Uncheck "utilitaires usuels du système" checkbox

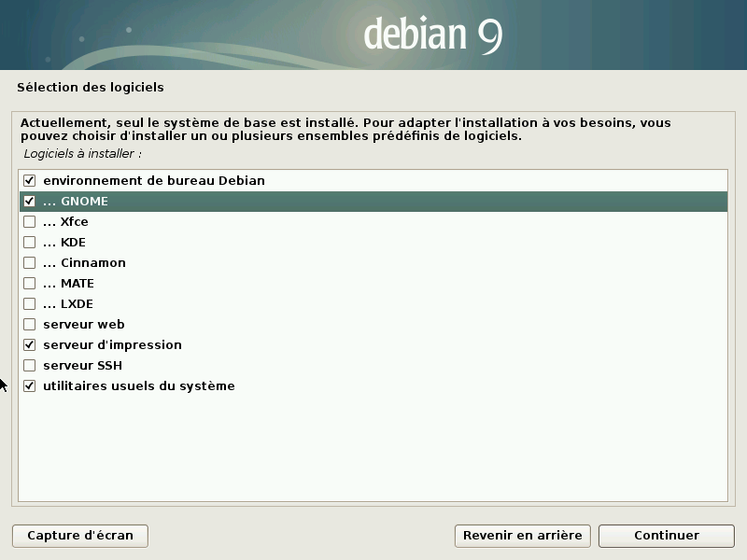(29, 385)
